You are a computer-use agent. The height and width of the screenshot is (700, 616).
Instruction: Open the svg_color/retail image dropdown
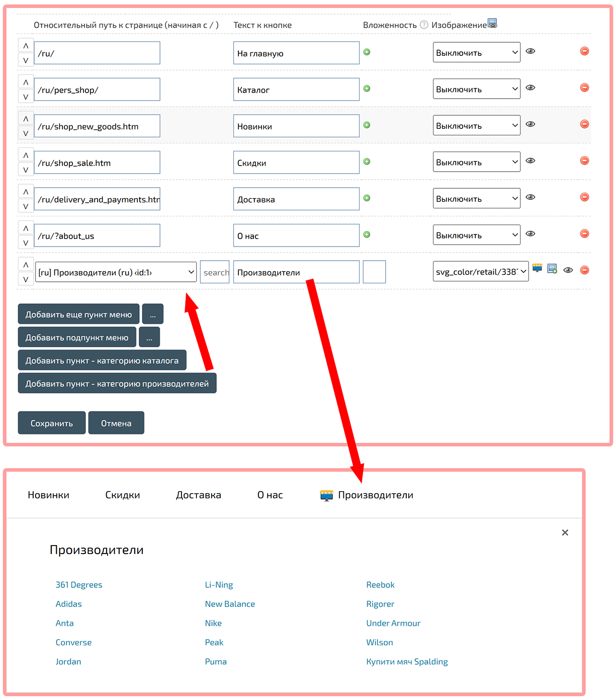click(x=480, y=272)
